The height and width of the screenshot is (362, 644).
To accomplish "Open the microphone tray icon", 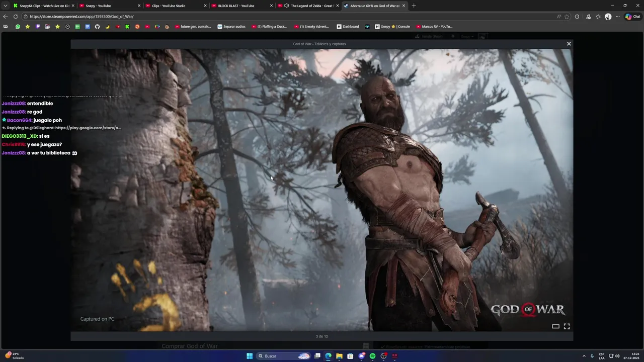I will point(592,356).
